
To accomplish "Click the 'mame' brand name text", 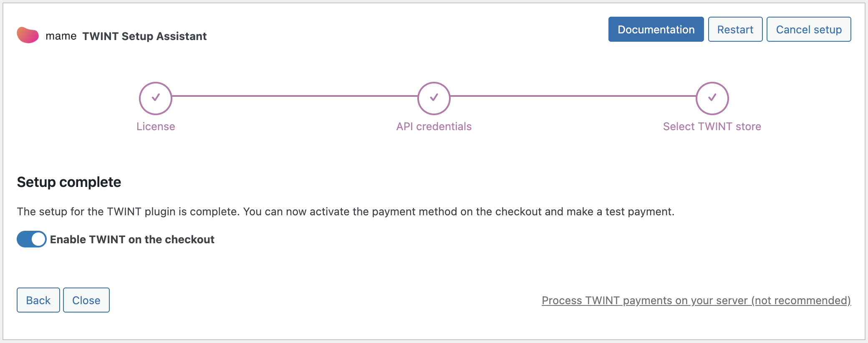I will pyautogui.click(x=61, y=36).
